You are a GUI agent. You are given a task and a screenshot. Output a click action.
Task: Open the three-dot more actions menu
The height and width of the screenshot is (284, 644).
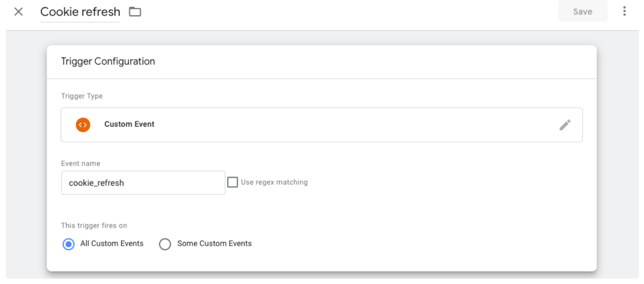(x=624, y=11)
